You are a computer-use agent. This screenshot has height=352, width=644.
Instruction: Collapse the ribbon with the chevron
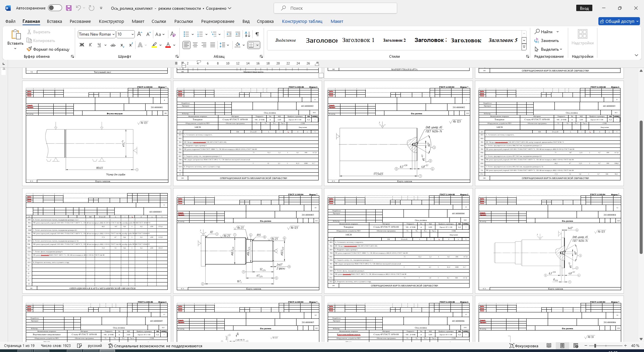(x=636, y=55)
